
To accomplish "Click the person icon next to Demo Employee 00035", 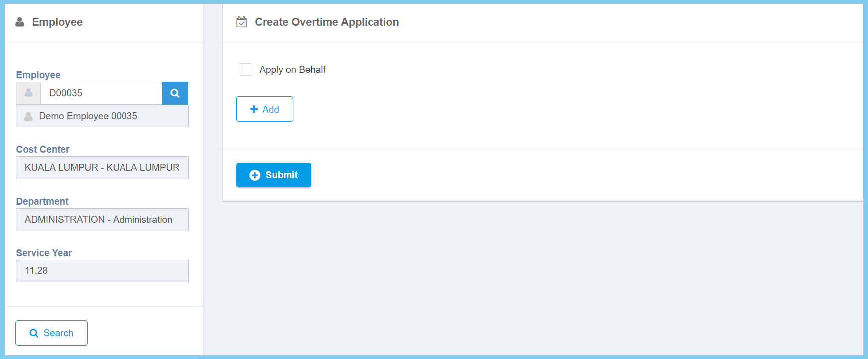I will click(x=28, y=116).
